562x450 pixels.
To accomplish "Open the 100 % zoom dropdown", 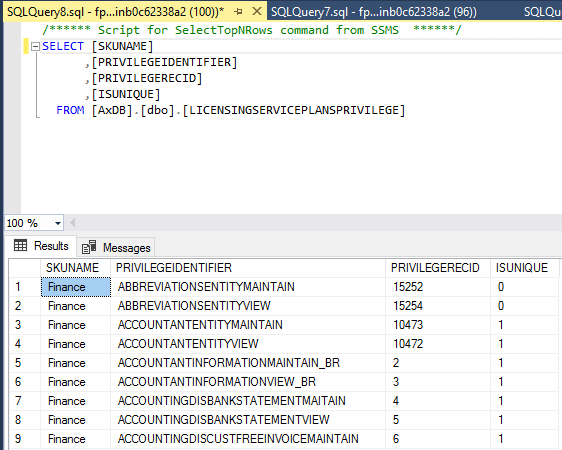I will tap(58, 223).
